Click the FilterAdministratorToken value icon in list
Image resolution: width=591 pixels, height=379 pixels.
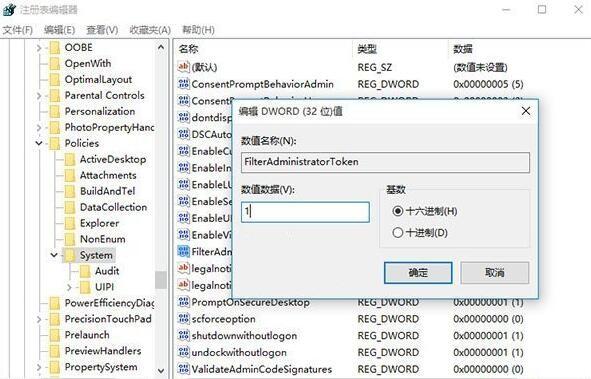click(184, 251)
